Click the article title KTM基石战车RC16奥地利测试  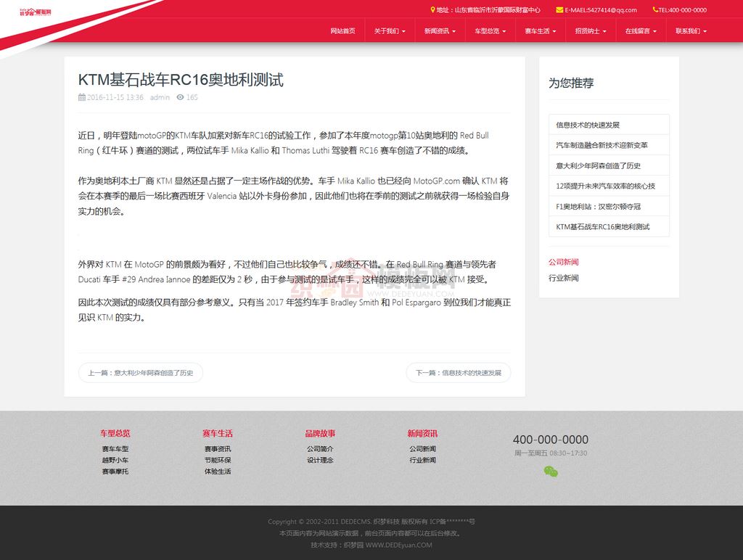181,80
